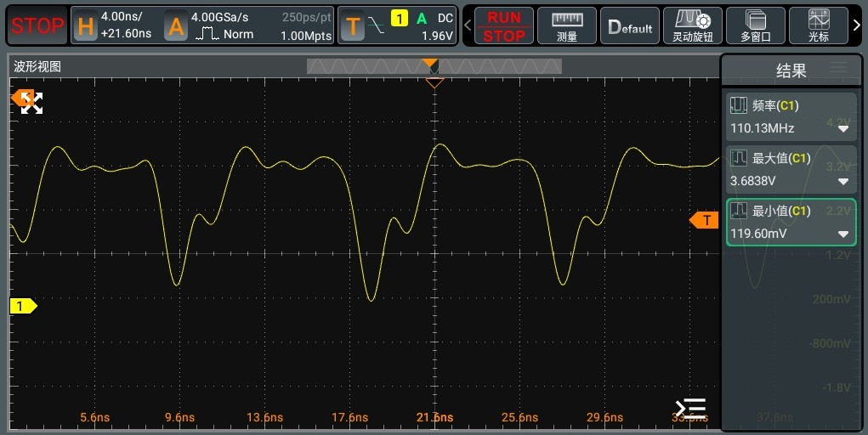Tap the Default setup button
This screenshot has height=435, width=868.
pos(630,26)
